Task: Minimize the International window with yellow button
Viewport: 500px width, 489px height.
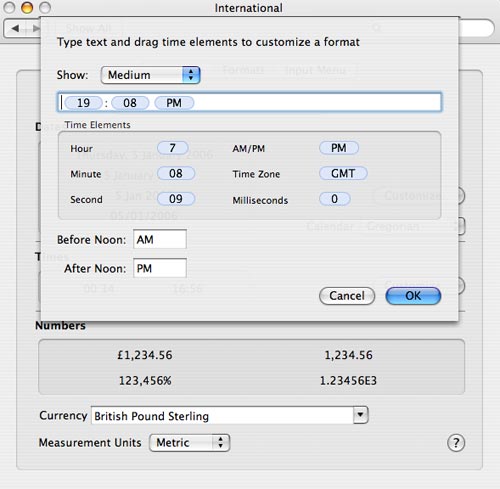Action: pos(27,7)
